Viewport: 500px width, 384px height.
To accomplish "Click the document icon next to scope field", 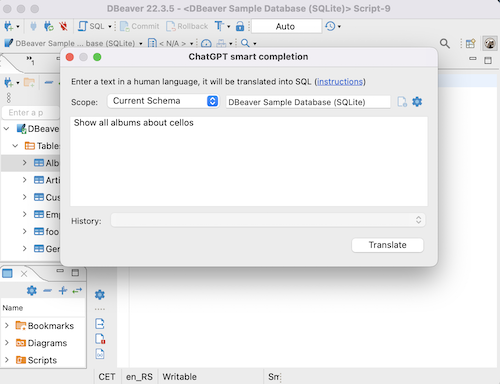I will [402, 101].
